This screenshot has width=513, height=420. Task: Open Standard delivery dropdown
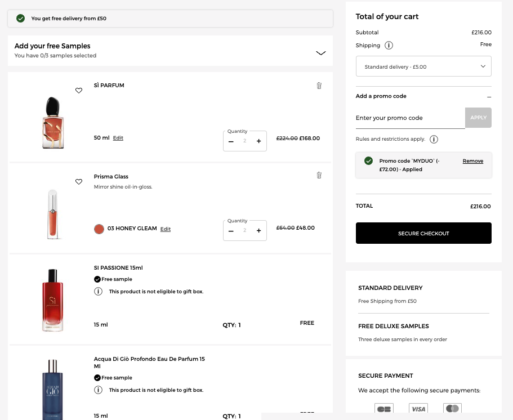coord(423,66)
